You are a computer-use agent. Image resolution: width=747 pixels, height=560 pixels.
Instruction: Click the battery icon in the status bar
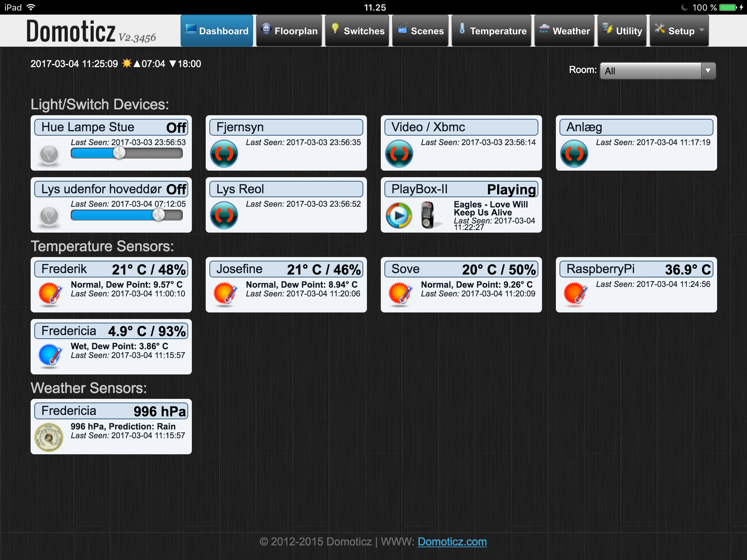(x=728, y=7)
